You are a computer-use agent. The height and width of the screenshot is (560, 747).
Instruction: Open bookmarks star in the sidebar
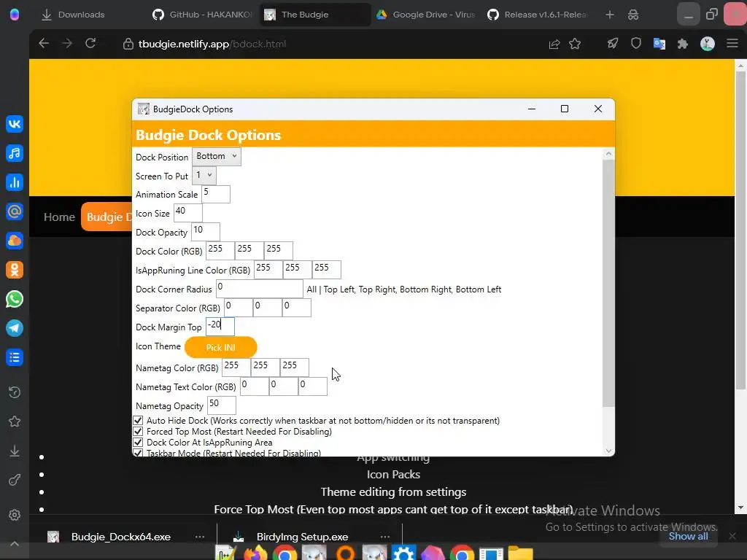pyautogui.click(x=15, y=421)
